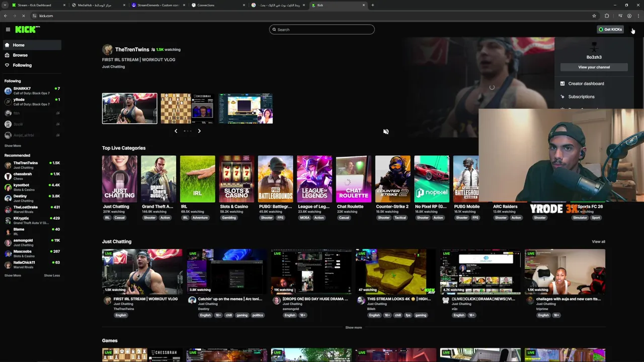The image size is (644, 362).
Task: Click TheTrenTwins featured streamer avatar
Action: pyautogui.click(x=107, y=50)
